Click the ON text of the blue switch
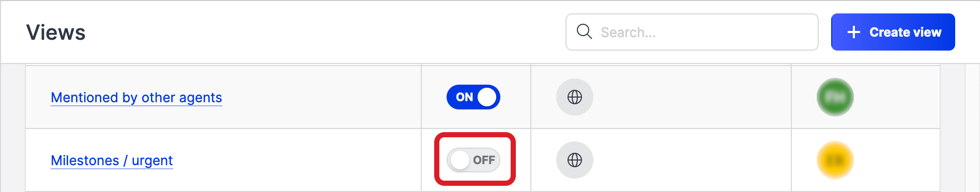 click(464, 97)
